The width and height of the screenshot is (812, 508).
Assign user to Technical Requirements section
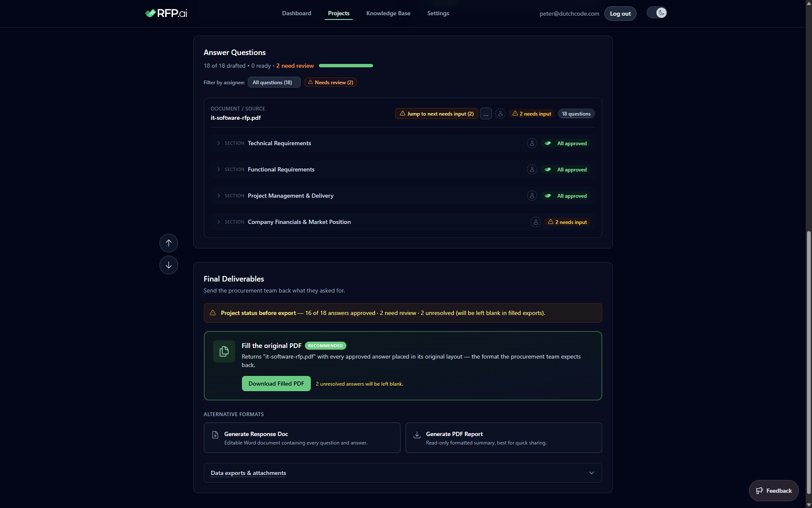[x=532, y=143]
